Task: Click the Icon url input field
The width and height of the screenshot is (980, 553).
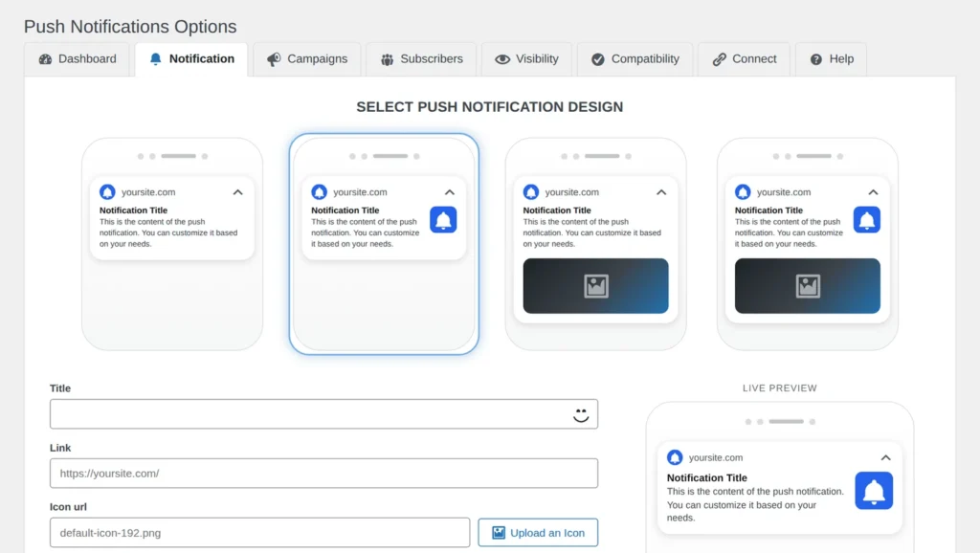Action: point(260,532)
